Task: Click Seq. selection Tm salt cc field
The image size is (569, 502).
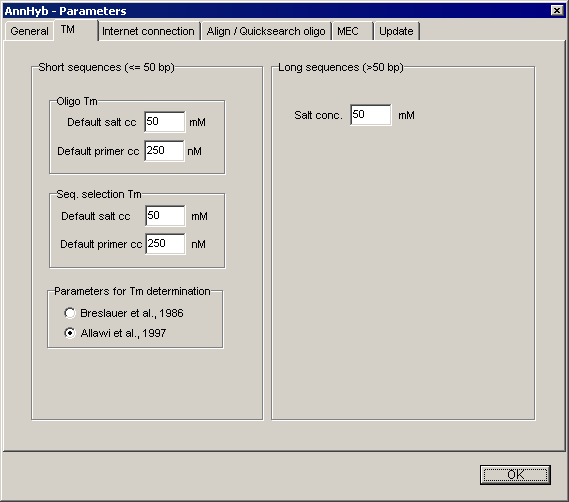Action: point(165,216)
